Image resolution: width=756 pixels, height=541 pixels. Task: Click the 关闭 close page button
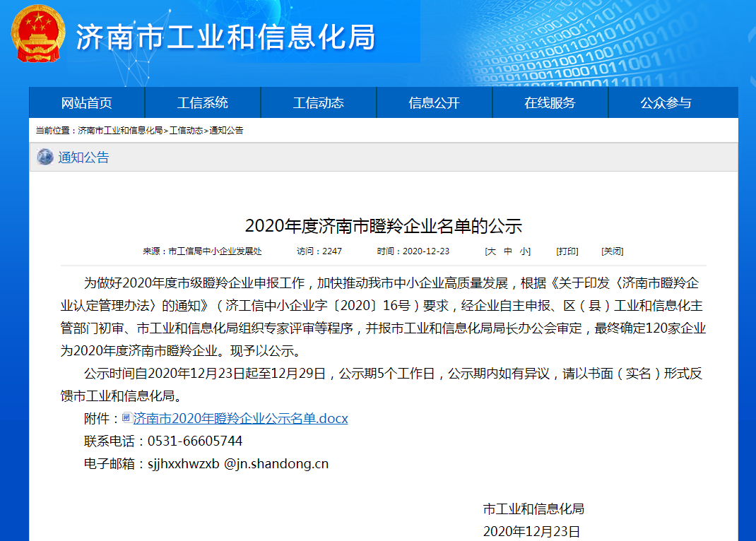coord(612,251)
